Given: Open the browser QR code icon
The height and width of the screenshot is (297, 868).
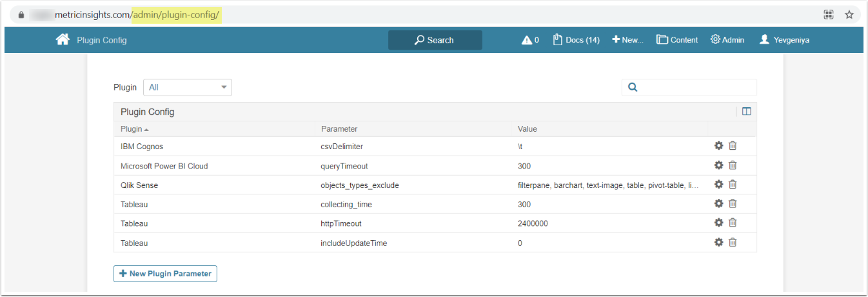Looking at the screenshot, I should [829, 14].
